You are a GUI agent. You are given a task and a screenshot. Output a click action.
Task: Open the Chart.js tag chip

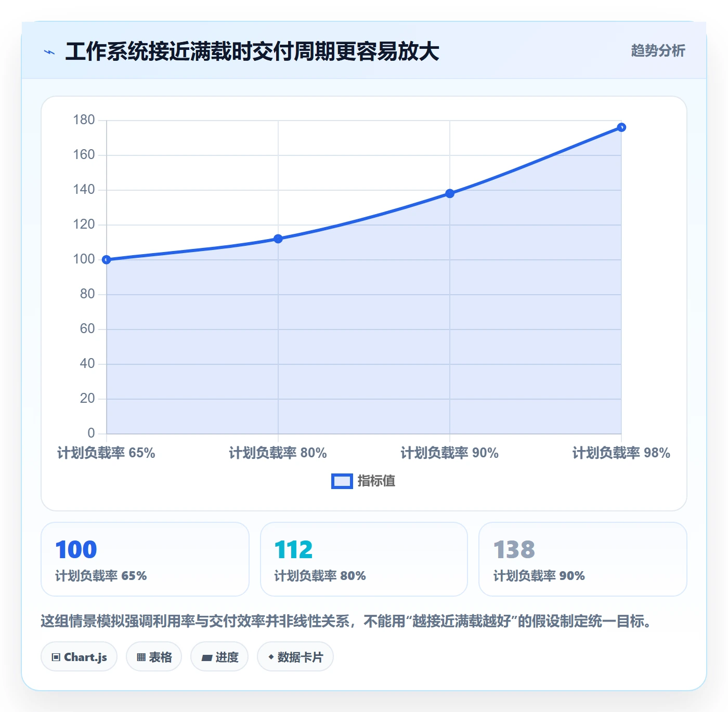[79, 657]
